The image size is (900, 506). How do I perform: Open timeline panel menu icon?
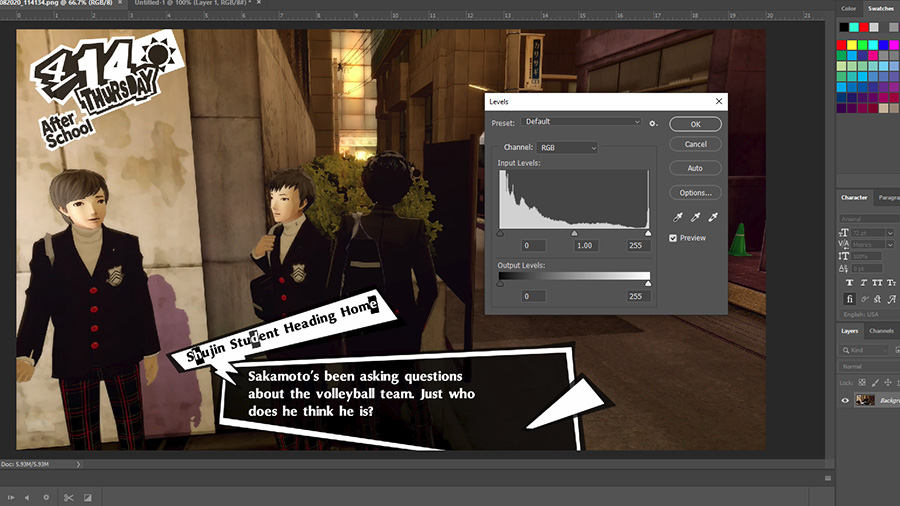[828, 478]
